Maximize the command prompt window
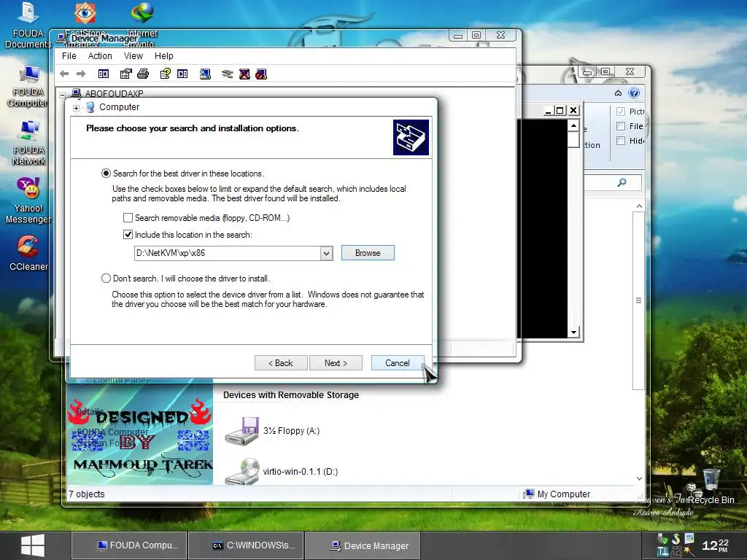 pos(560,111)
